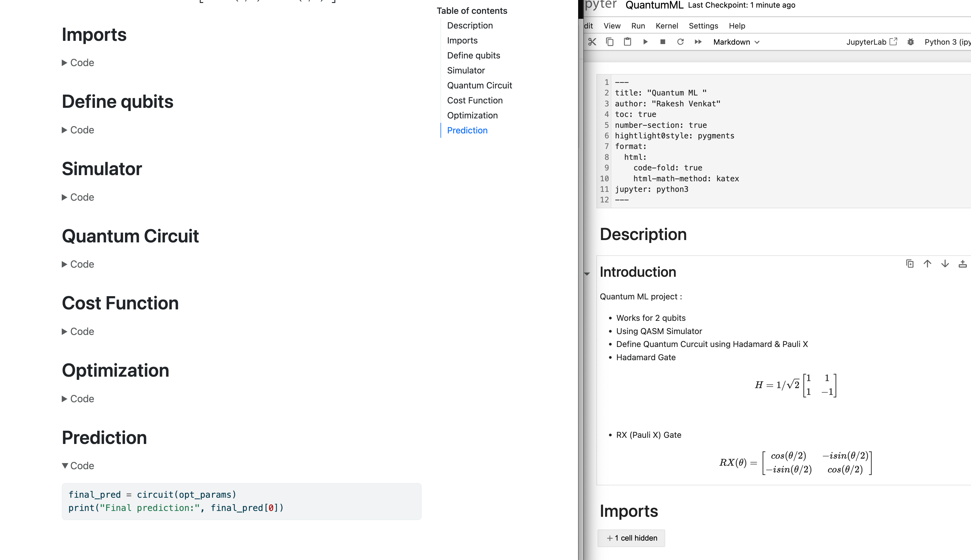Restart and run all cells icon
Viewport: 971px width, 560px height.
[x=698, y=42]
